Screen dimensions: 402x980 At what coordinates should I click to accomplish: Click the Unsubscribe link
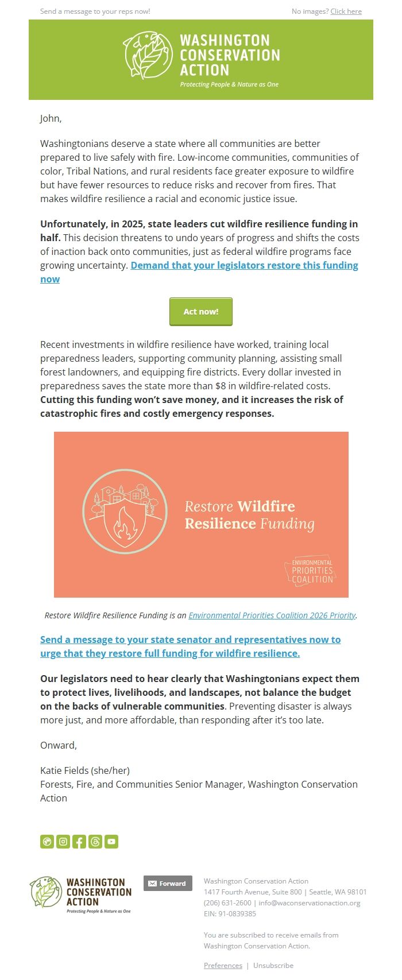pos(273,966)
